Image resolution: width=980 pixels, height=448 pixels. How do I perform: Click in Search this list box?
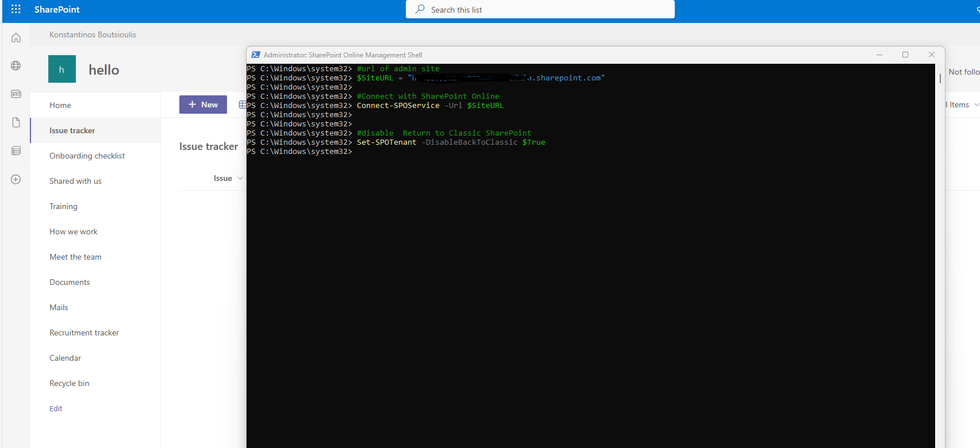540,9
